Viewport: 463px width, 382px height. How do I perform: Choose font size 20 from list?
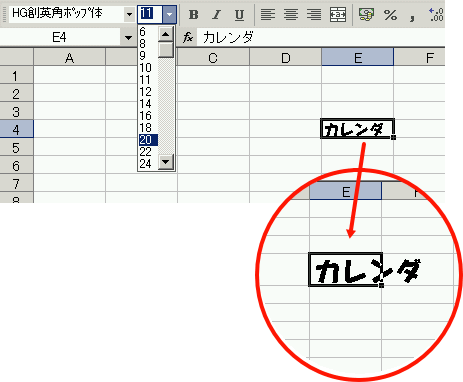click(x=148, y=140)
